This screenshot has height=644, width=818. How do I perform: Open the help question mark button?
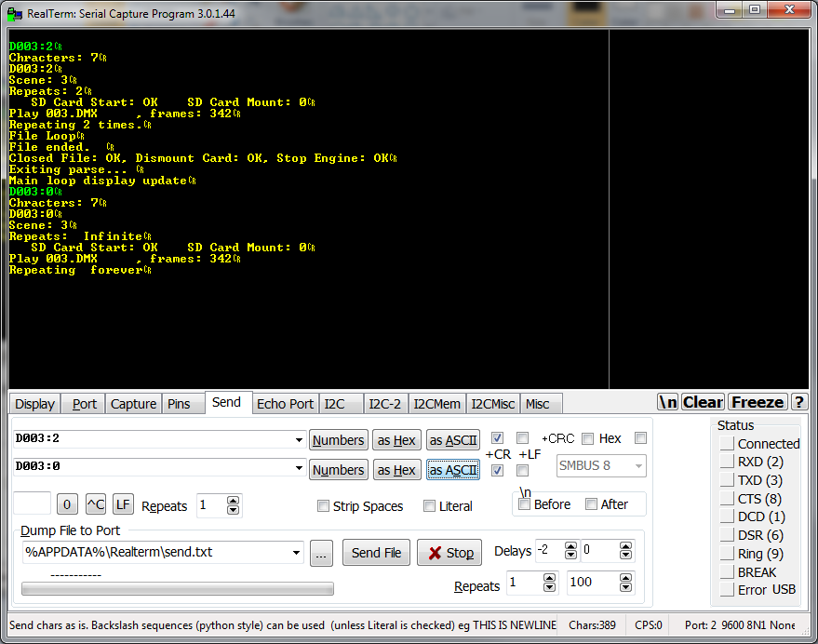(x=799, y=402)
